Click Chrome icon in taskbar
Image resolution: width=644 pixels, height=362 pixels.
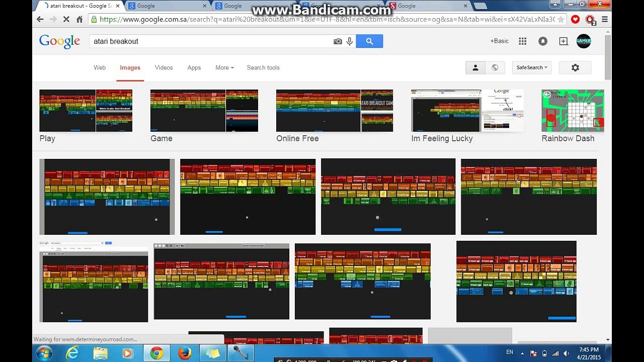point(156,353)
